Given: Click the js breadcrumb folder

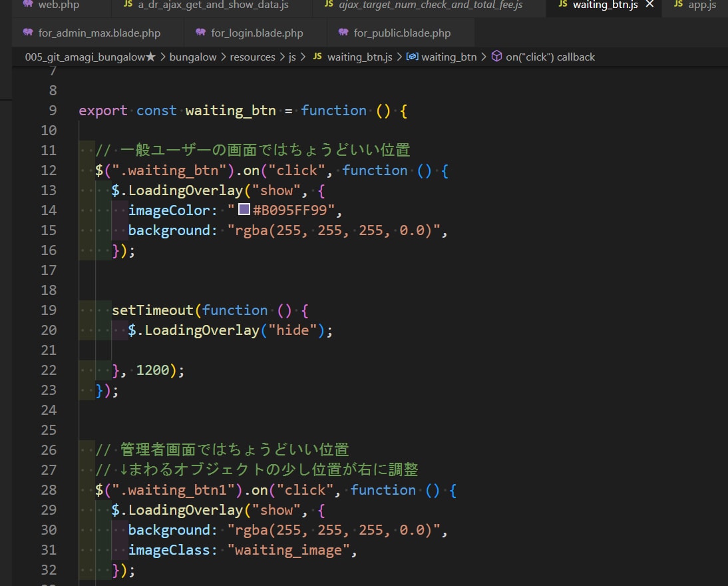Looking at the screenshot, I should click(x=292, y=57).
